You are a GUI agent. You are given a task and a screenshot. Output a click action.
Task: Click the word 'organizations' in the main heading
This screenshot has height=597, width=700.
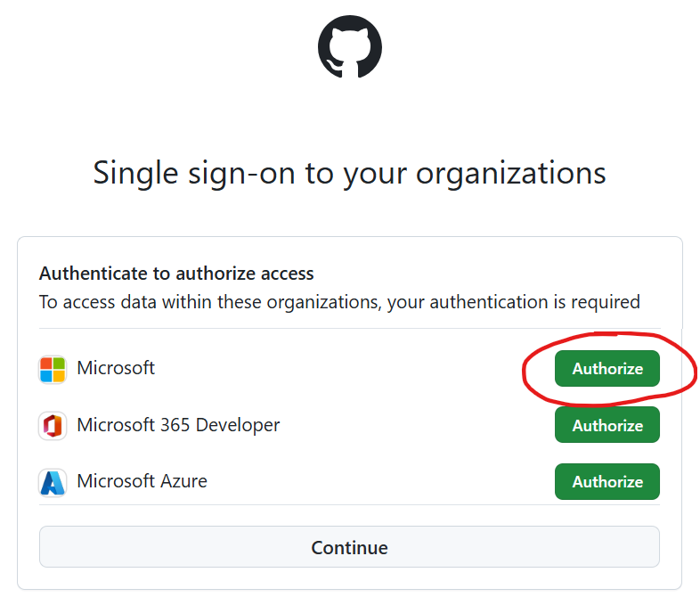(x=510, y=174)
